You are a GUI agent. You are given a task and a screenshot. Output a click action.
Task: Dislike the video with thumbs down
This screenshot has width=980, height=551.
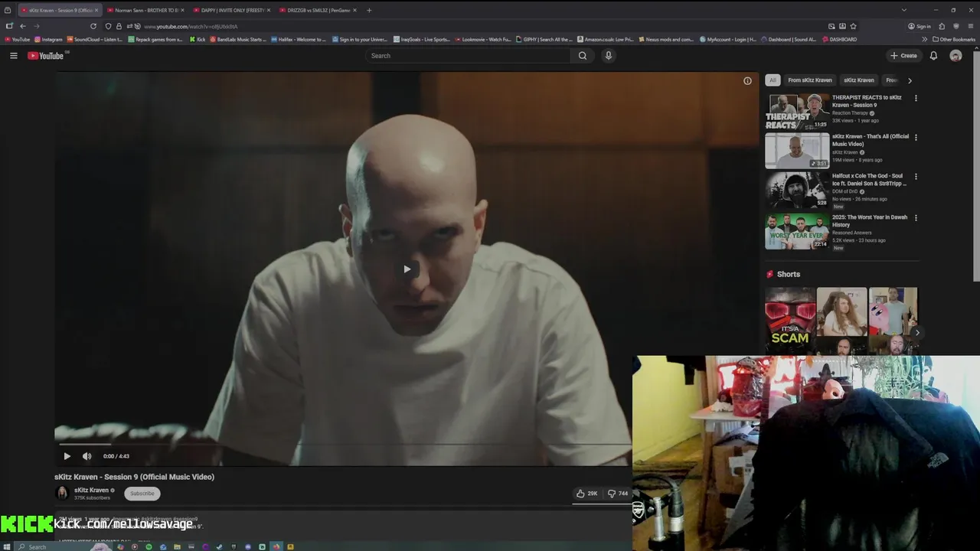click(618, 494)
